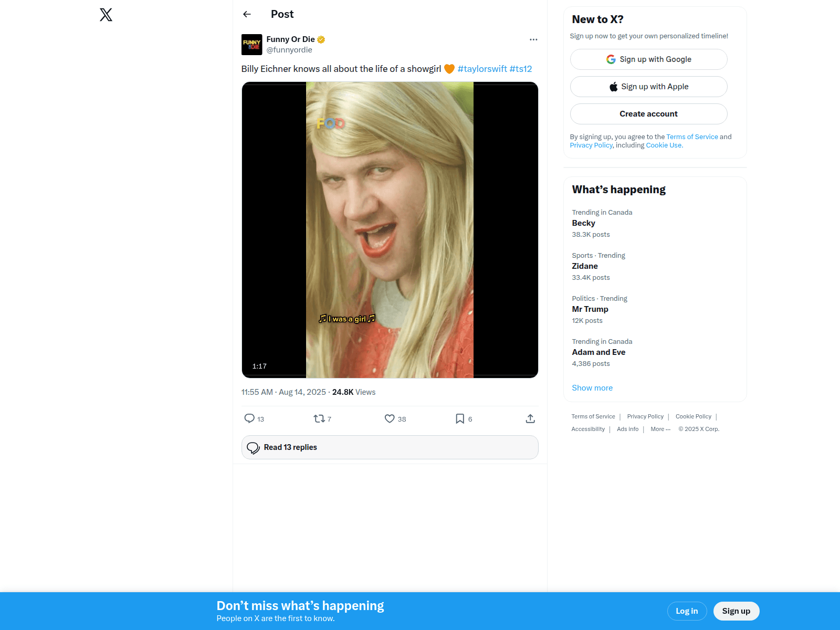
Task: Open the post's three-dot more menu
Action: (x=533, y=39)
